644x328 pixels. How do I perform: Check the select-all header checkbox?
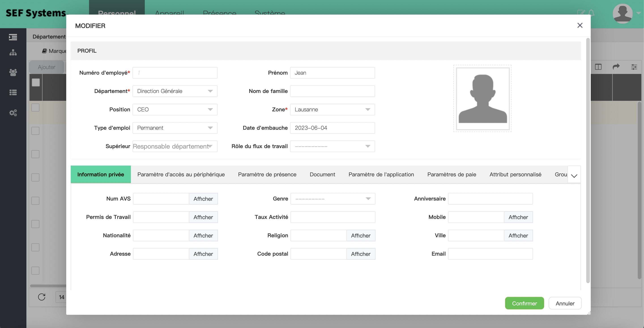[x=36, y=82]
